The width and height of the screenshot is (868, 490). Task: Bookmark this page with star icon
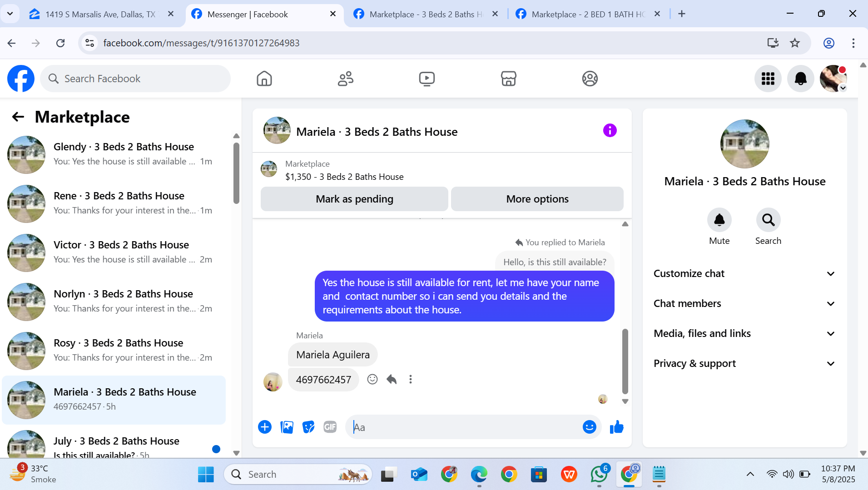[795, 43]
